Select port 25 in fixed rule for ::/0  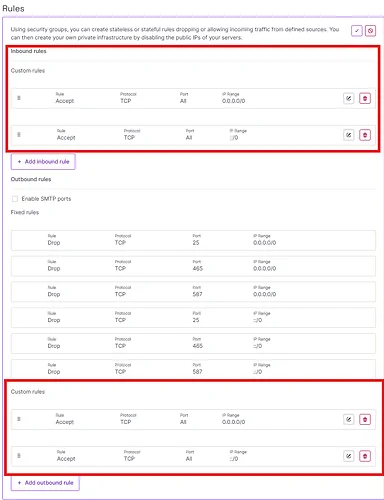click(196, 320)
